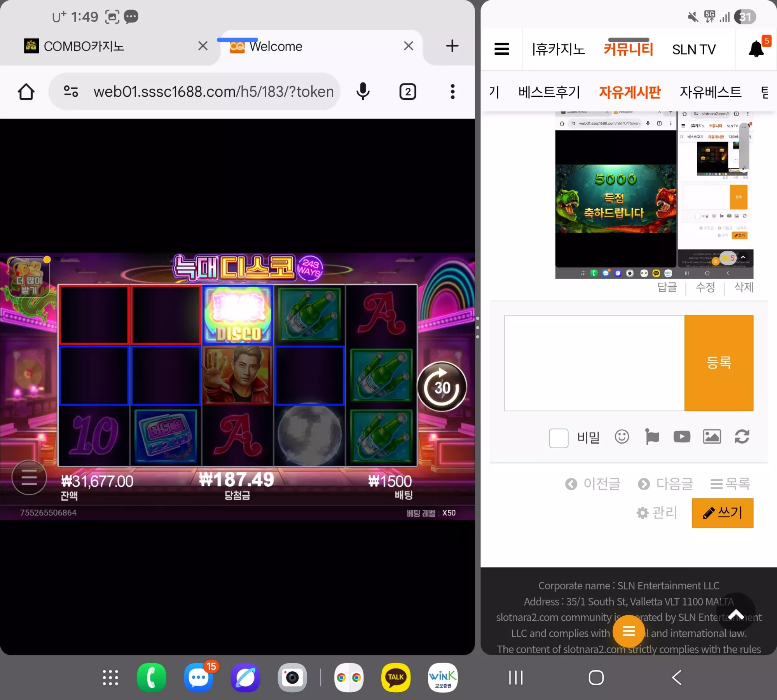Image resolution: width=777 pixels, height=700 pixels.
Task: Click the flag icon in comment toolbar
Action: (x=652, y=437)
